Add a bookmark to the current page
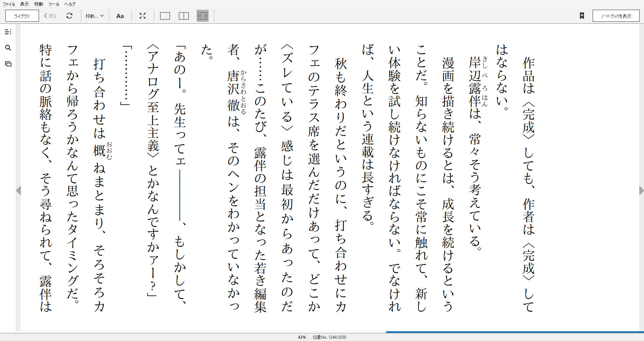644x341 pixels. (582, 15)
